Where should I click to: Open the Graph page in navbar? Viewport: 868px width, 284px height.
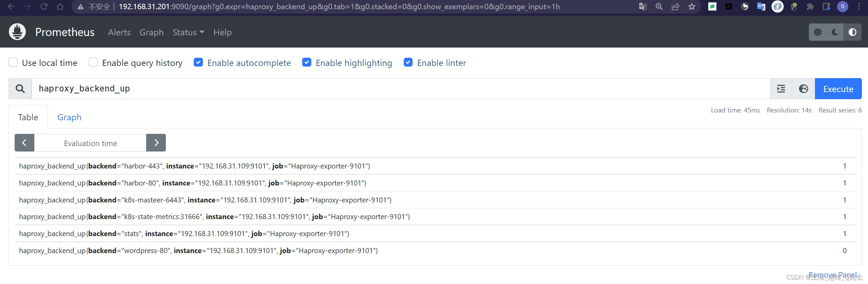click(152, 32)
